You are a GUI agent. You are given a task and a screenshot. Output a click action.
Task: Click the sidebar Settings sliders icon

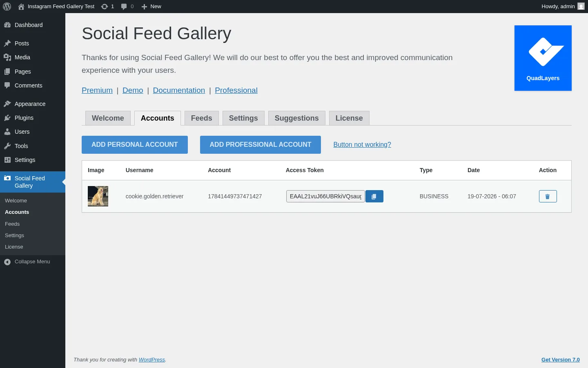pyautogui.click(x=7, y=160)
